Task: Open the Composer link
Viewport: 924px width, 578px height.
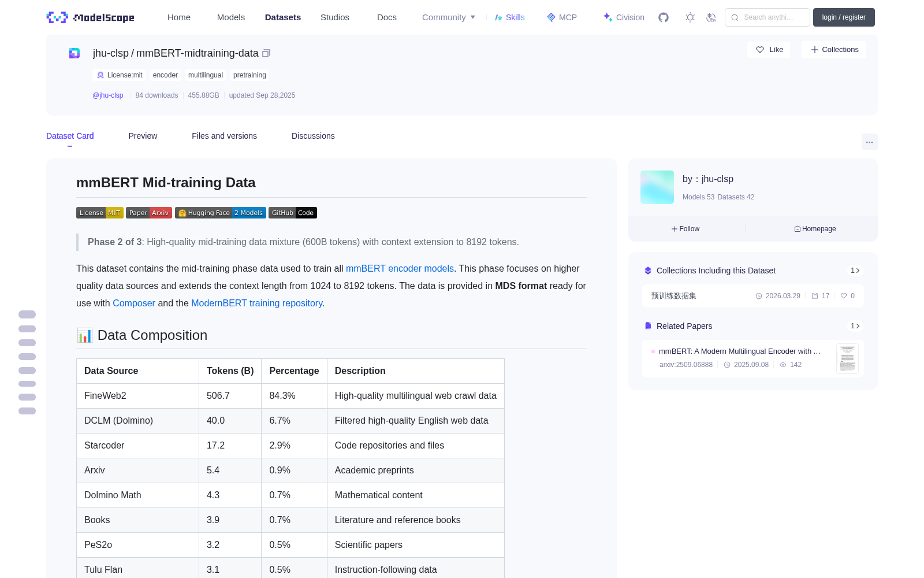Action: pyautogui.click(x=134, y=303)
